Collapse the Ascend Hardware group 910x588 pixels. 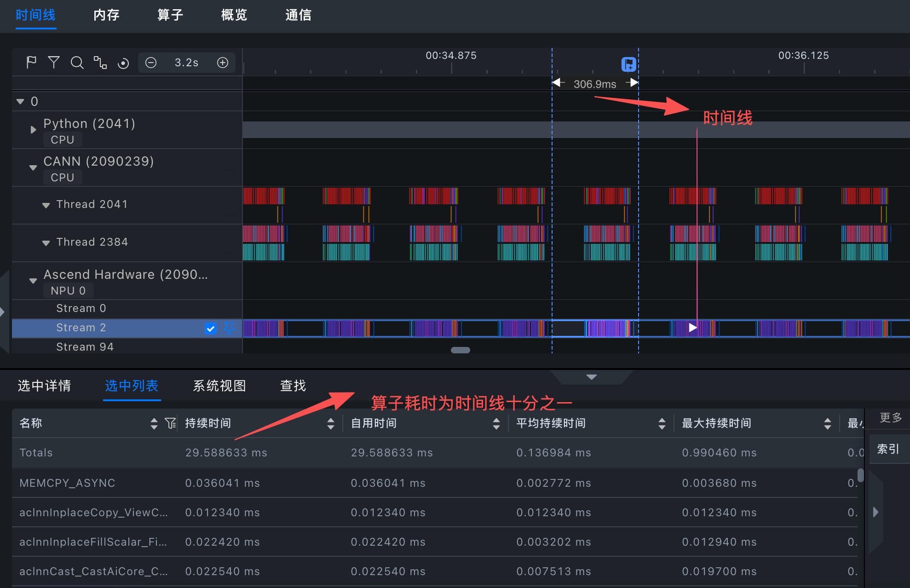point(33,281)
